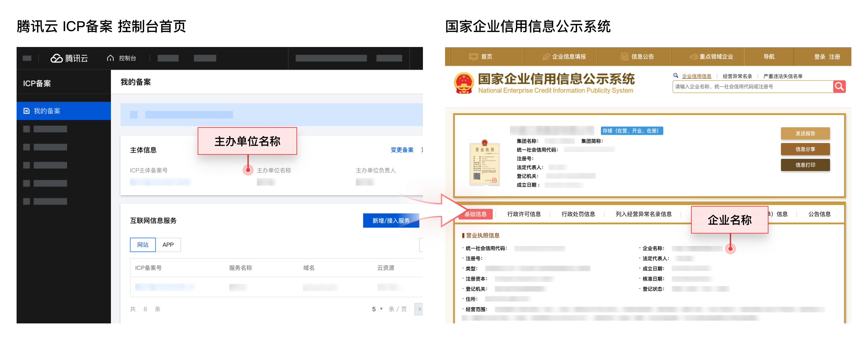This screenshot has width=868, height=340.
Task: Open the 列入经营异常名录信息 tab
Action: tap(643, 214)
